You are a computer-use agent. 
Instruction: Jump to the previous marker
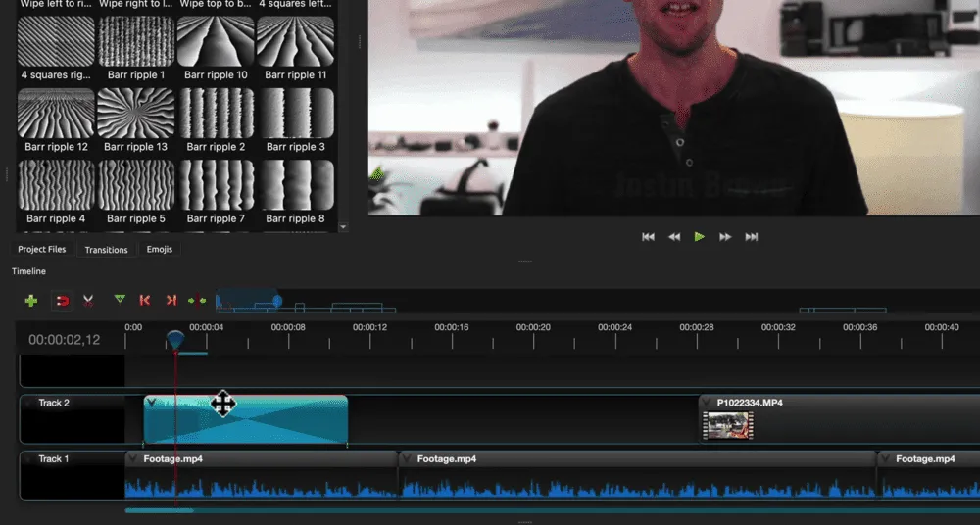point(145,301)
